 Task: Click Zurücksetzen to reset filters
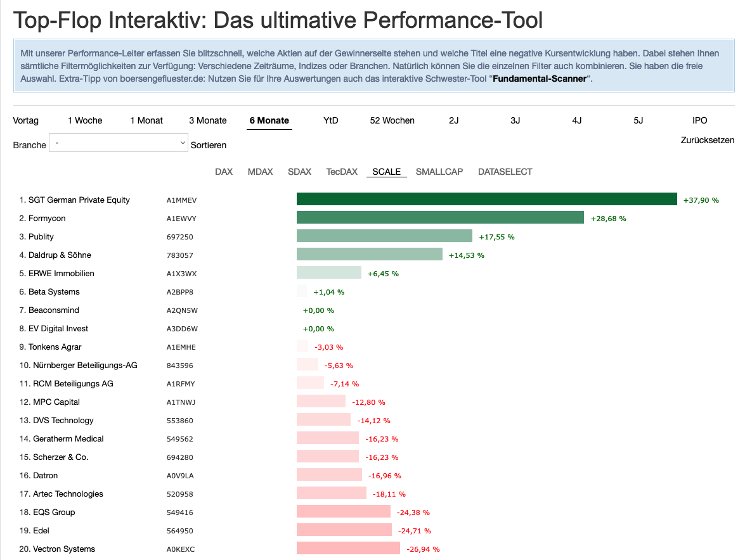click(708, 140)
